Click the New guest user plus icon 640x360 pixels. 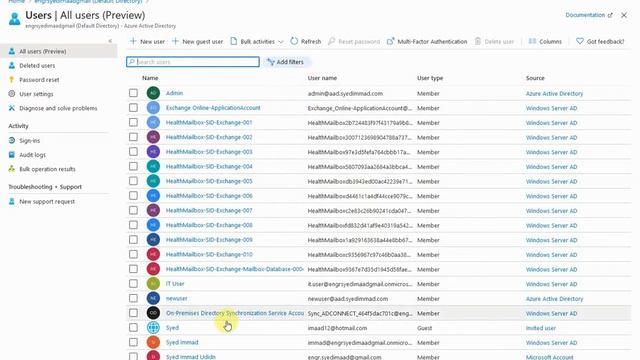(x=176, y=41)
